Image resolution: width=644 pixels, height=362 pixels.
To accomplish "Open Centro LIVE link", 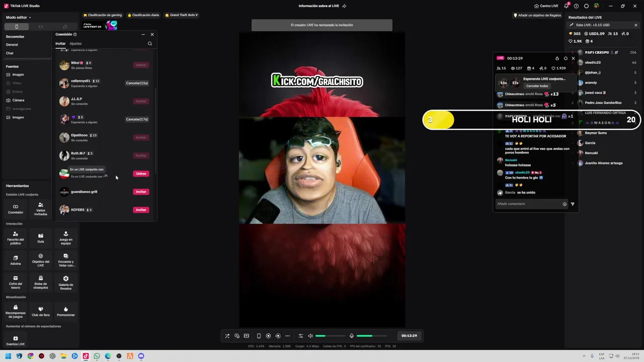I will coord(546,6).
